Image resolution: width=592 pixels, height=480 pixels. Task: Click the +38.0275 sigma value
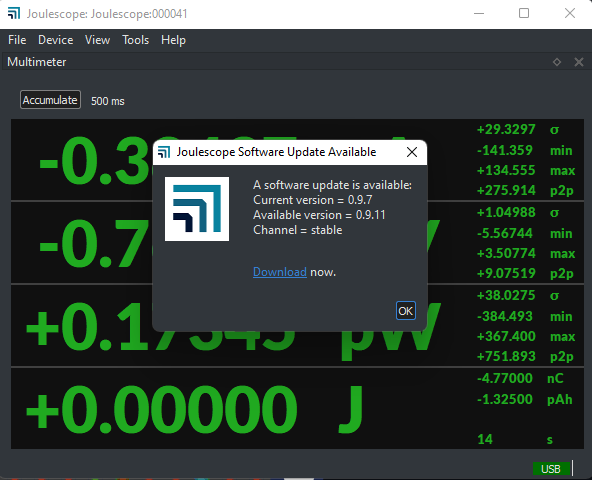click(x=506, y=295)
